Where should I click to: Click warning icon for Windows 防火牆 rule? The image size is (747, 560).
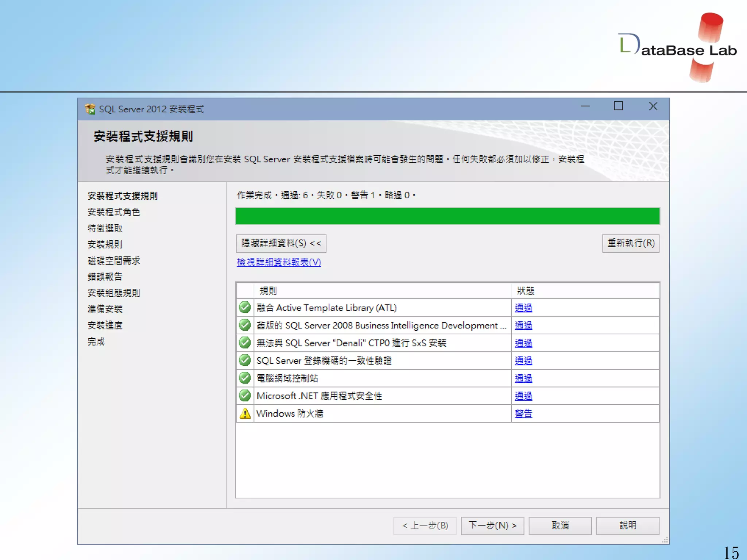(x=245, y=413)
